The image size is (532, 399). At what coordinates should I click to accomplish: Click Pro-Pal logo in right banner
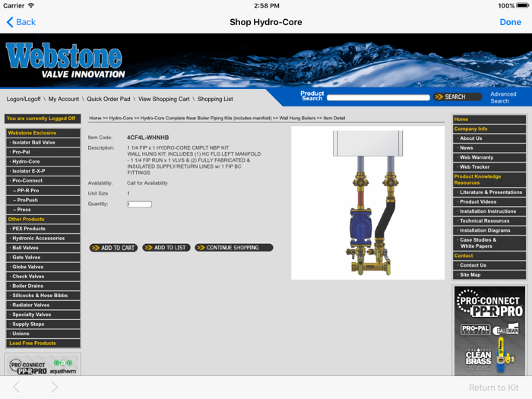[x=475, y=329]
